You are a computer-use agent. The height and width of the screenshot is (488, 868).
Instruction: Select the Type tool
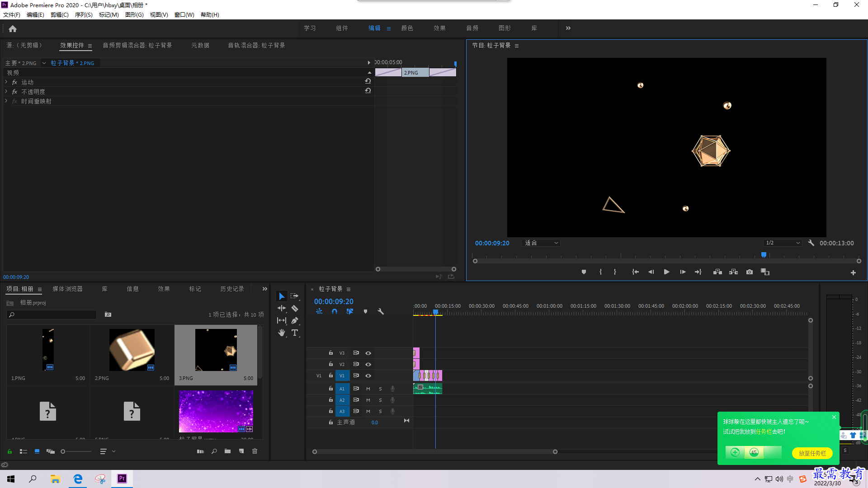click(295, 333)
